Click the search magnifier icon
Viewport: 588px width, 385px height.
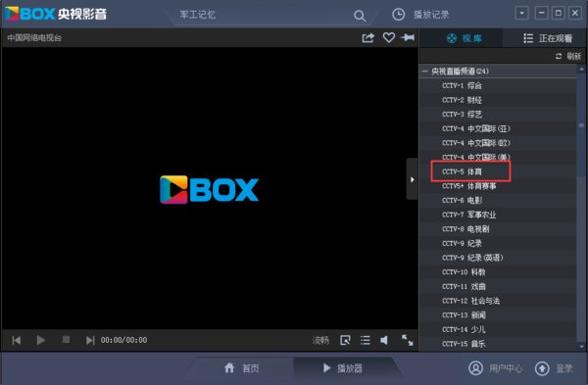pos(360,16)
